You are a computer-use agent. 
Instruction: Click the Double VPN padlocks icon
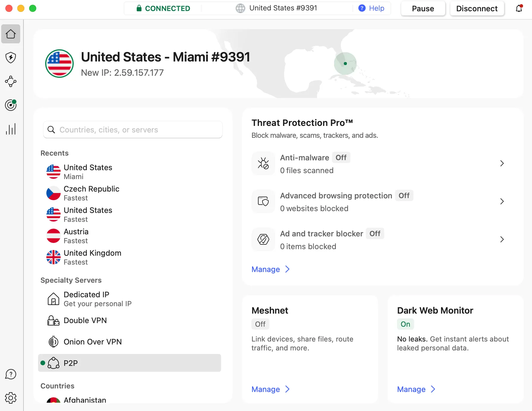(x=53, y=320)
